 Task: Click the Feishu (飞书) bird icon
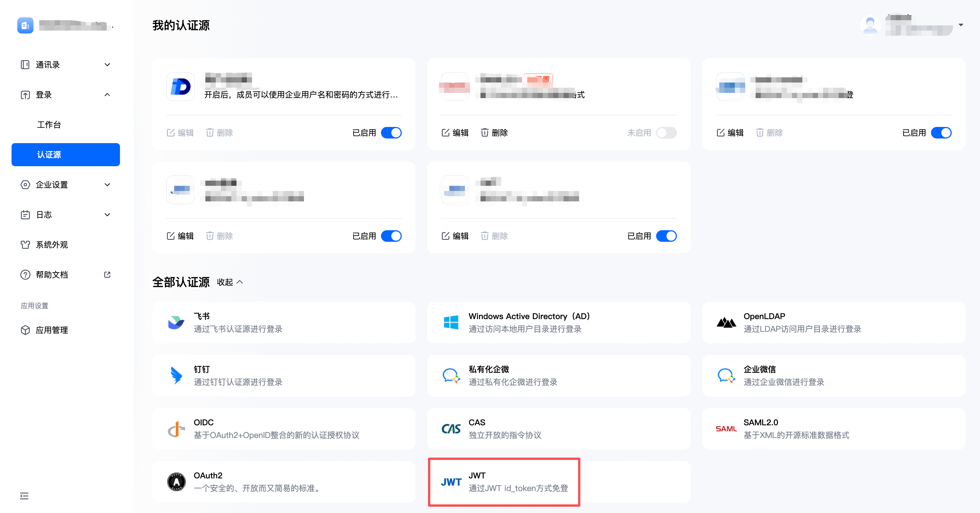point(176,322)
